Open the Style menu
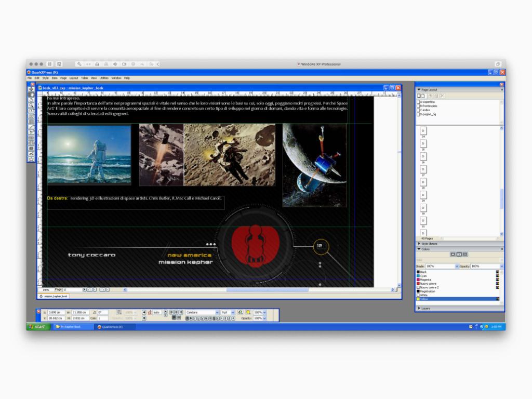This screenshot has height=399, width=532. coord(46,78)
